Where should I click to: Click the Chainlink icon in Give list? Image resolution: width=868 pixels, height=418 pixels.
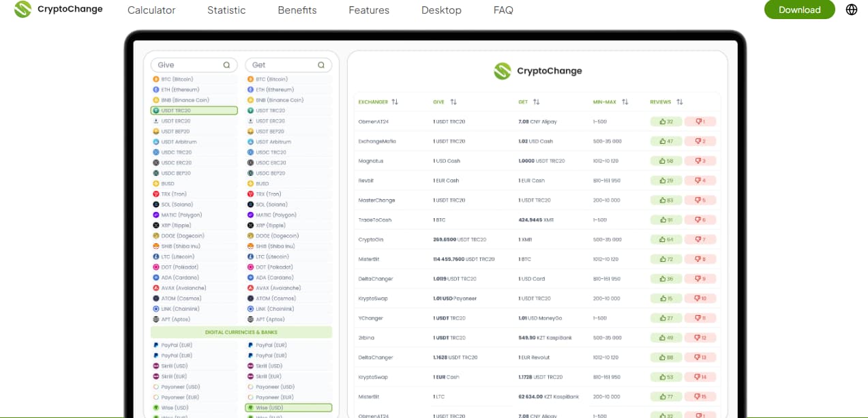click(156, 309)
